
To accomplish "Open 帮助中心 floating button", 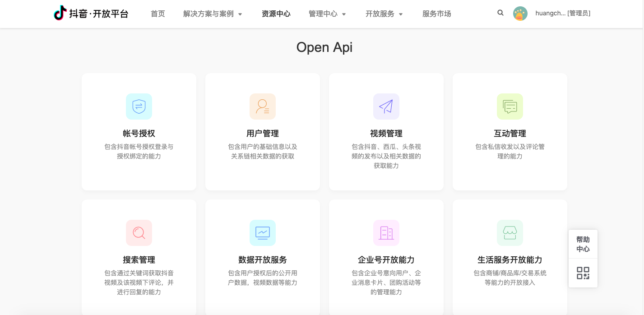I will point(583,244).
